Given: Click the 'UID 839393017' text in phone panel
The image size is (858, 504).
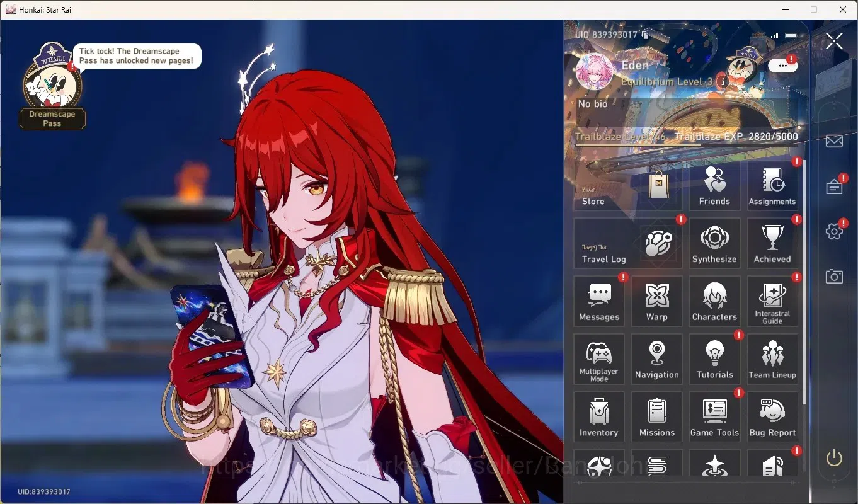Looking at the screenshot, I should coord(607,35).
